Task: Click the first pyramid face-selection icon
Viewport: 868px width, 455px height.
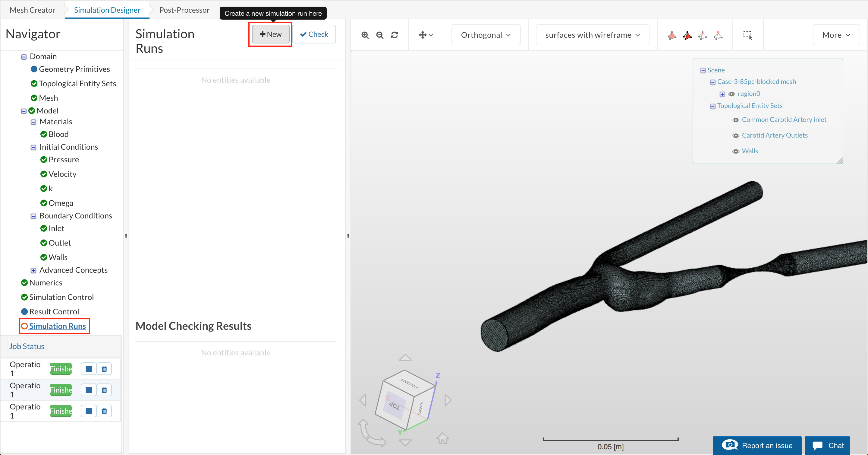Action: tap(671, 35)
